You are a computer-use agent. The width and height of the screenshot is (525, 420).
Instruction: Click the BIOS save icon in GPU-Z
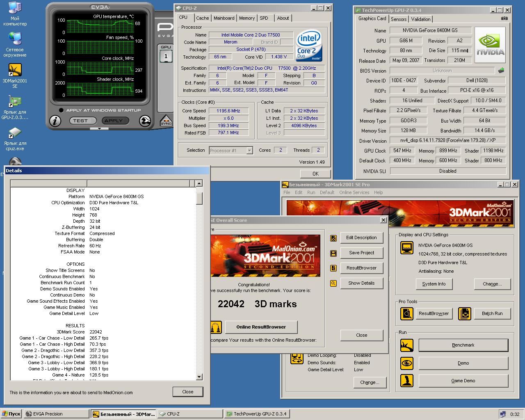click(x=501, y=71)
